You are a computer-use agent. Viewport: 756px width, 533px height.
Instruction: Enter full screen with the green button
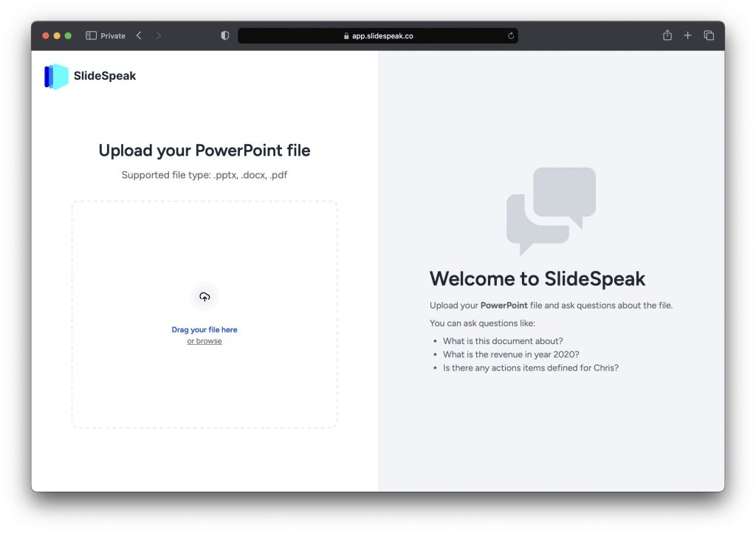pyautogui.click(x=68, y=35)
